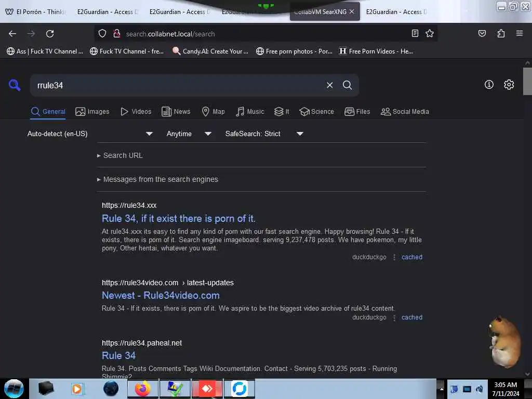Image resolution: width=532 pixels, height=399 pixels.
Task: Click the network monitor tray icon
Action: coord(467,389)
